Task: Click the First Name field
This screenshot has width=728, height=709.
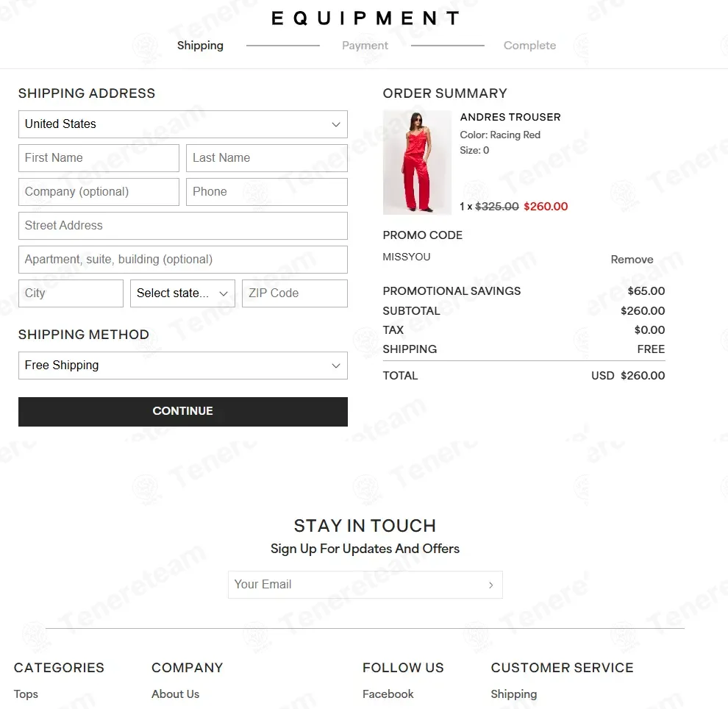Action: click(99, 158)
